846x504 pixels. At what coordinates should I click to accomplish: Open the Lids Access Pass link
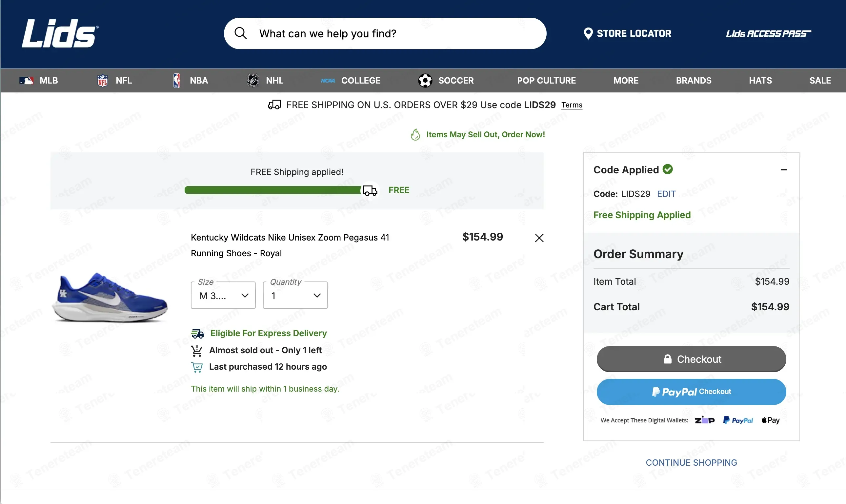[x=769, y=34]
